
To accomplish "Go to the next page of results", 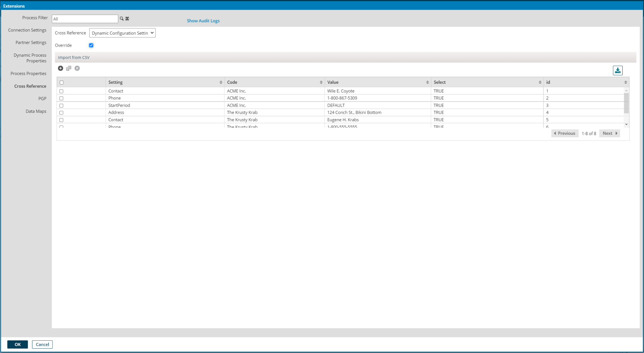I will point(609,133).
